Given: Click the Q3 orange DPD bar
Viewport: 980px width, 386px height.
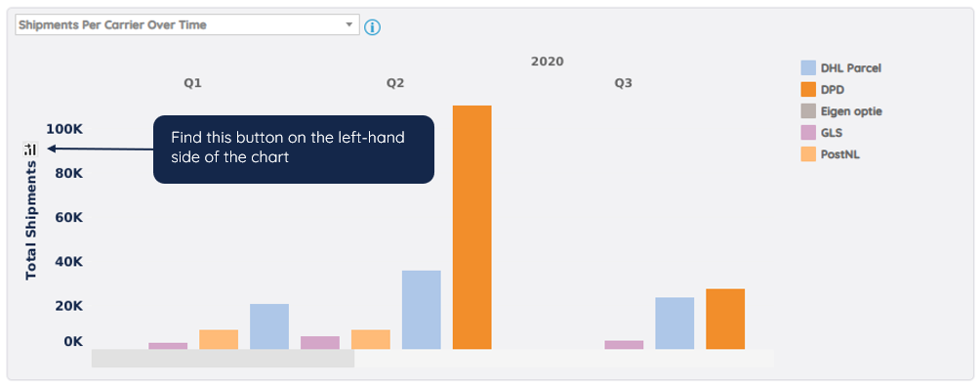Looking at the screenshot, I should click(x=725, y=319).
